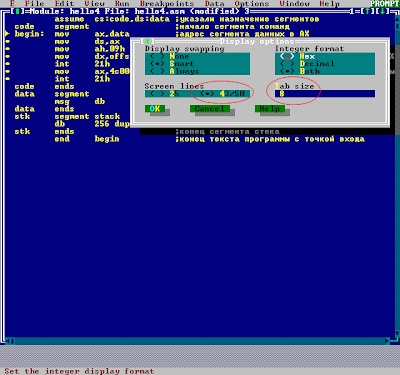Close the Module window via corner box
Viewport: 400px width, 375px height.
click(17, 11)
